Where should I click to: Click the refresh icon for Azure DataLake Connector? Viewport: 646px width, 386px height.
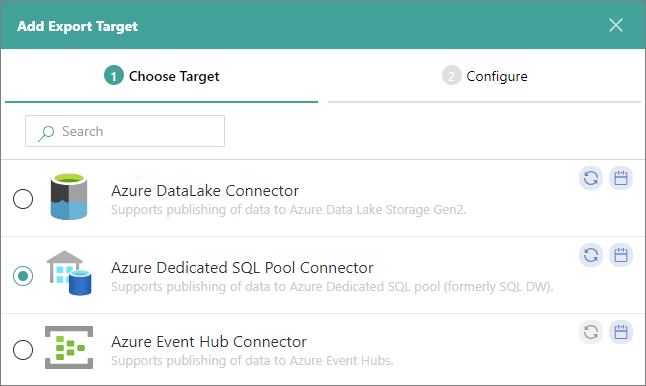click(591, 178)
